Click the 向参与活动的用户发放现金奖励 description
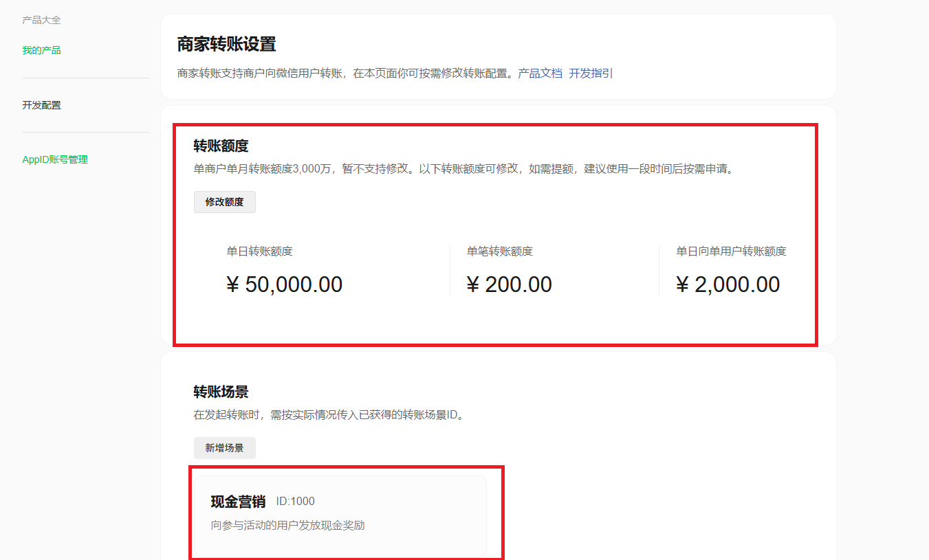 [287, 526]
